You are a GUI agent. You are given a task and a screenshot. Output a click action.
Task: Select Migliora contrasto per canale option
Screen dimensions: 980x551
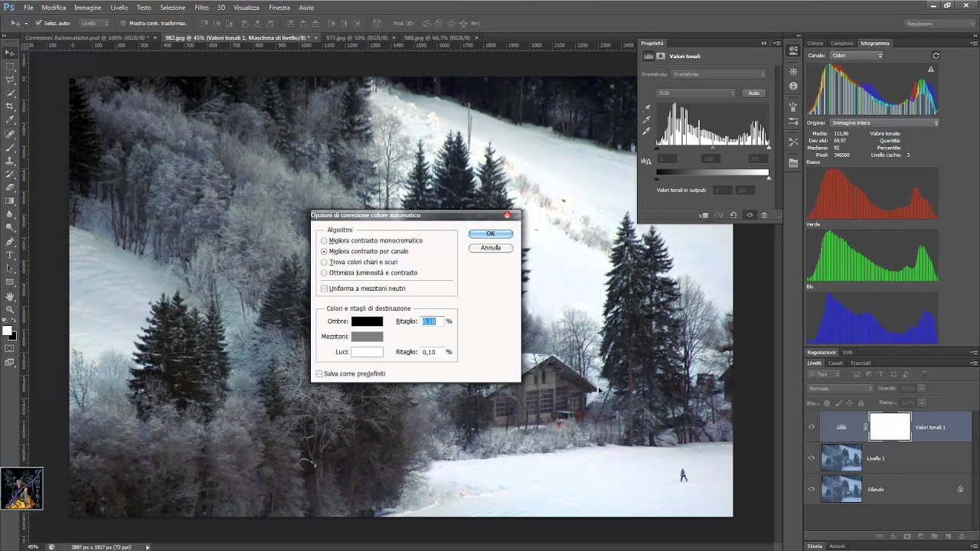364,251
